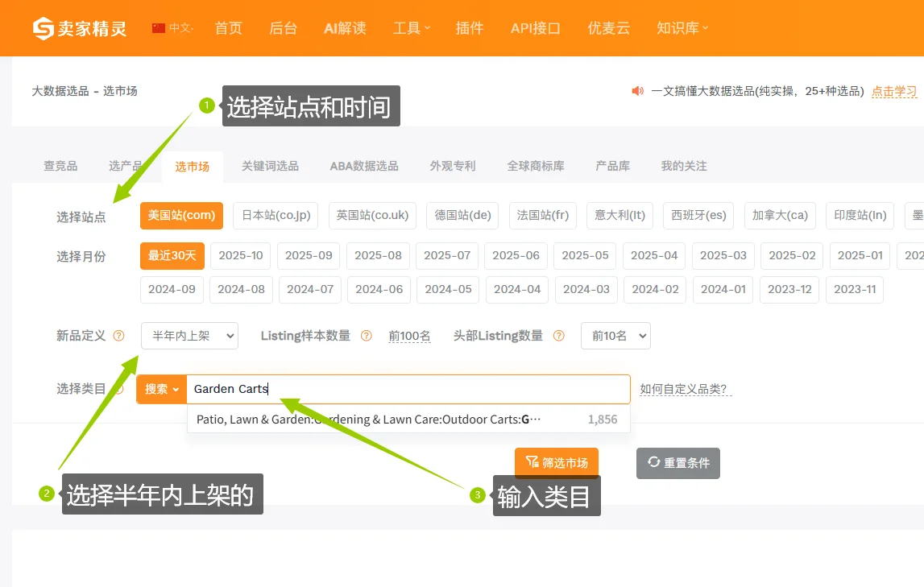Click the 筛选市场 button

click(556, 462)
